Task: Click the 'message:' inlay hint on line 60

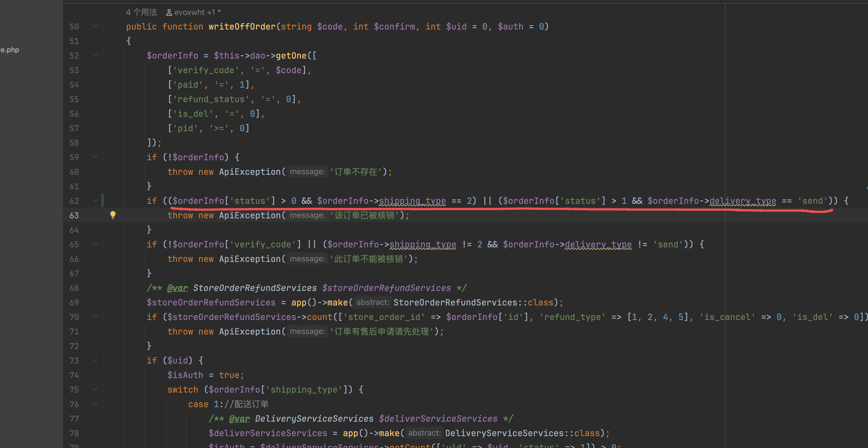Action: pyautogui.click(x=307, y=172)
